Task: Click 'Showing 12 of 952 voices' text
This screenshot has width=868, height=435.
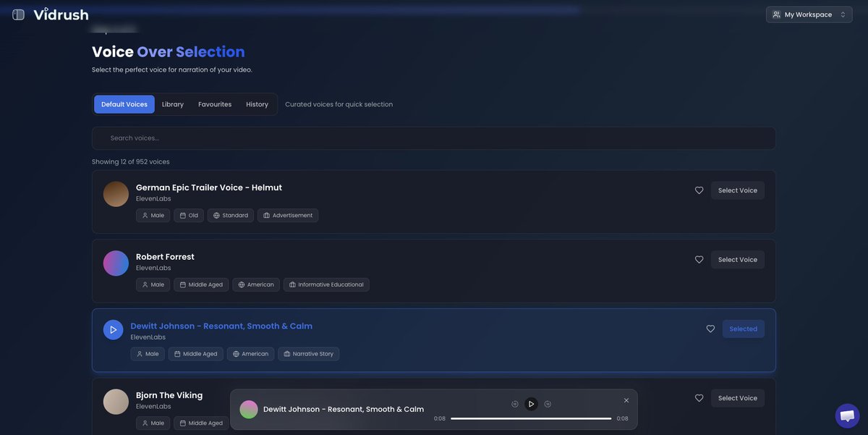Action: click(x=131, y=162)
